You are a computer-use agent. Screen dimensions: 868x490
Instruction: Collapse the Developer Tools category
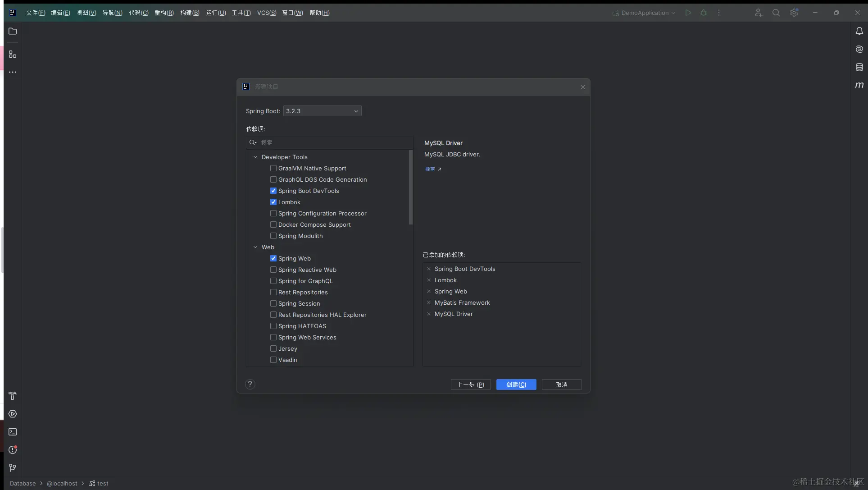[255, 157]
